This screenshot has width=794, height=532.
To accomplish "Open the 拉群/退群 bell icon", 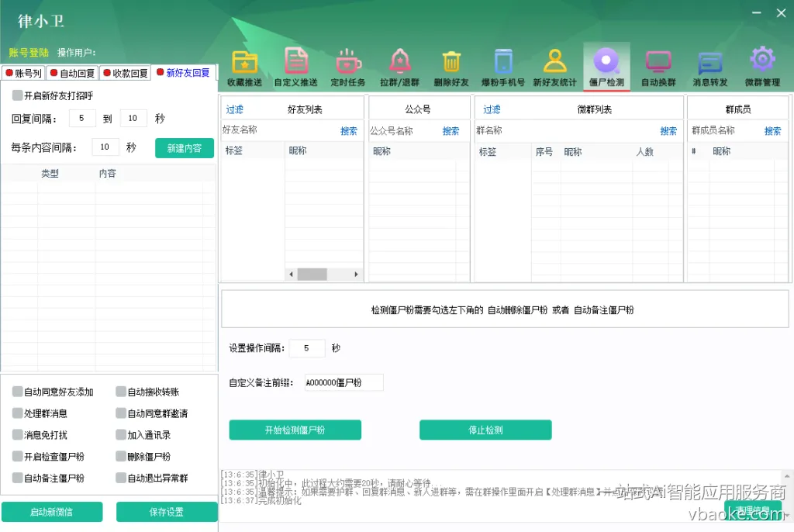I will pos(400,61).
